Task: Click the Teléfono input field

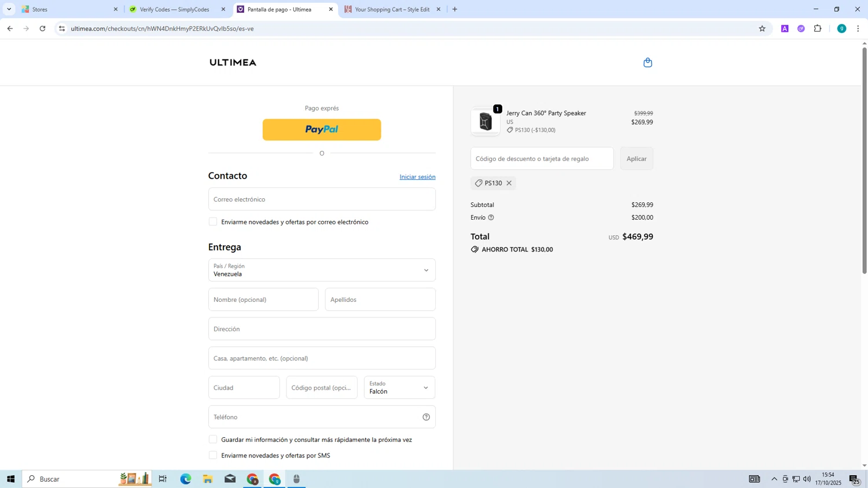Action: (x=322, y=417)
